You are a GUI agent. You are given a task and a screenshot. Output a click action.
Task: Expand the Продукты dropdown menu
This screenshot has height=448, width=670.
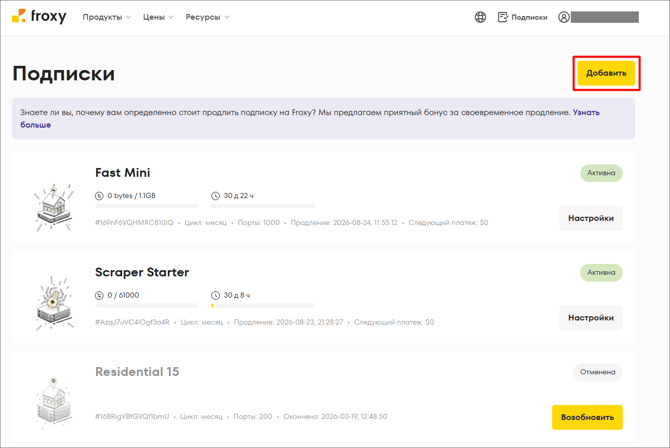click(x=106, y=17)
